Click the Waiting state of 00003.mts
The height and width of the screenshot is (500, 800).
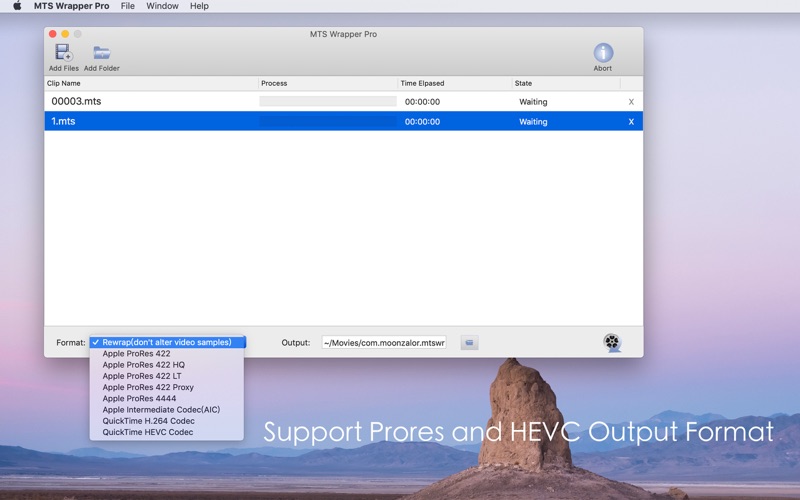coord(533,102)
